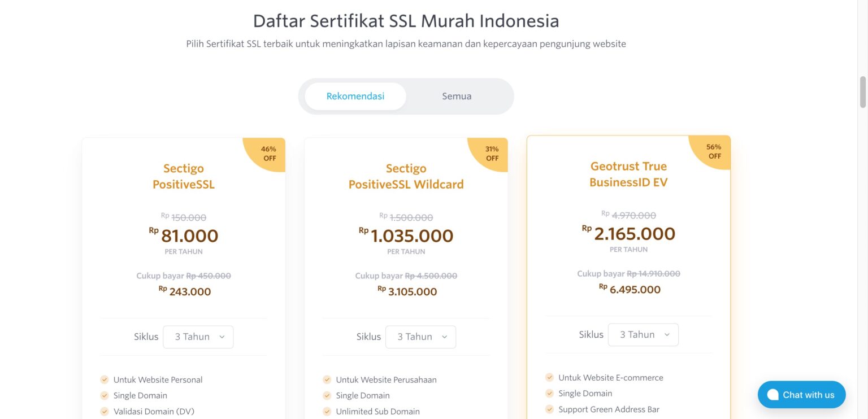Open the Siklus dropdown on Sectigo PositiveSSL card

point(198,337)
